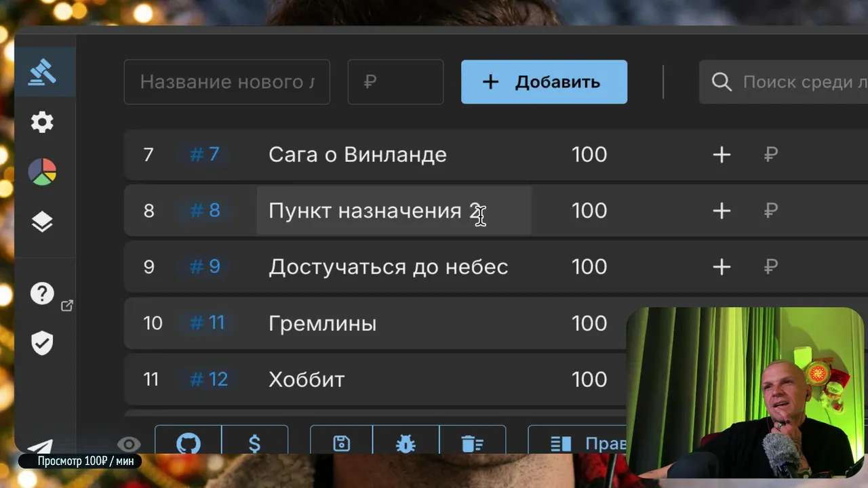The image size is (868, 488).
Task: Click amount 100 in Гремлины row
Action: click(589, 323)
